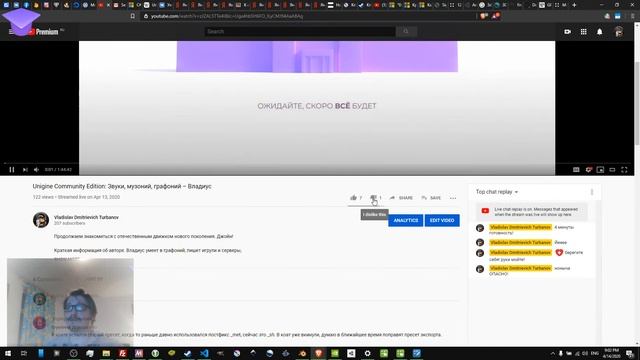
Task: Click the video title text
Action: tap(122, 186)
